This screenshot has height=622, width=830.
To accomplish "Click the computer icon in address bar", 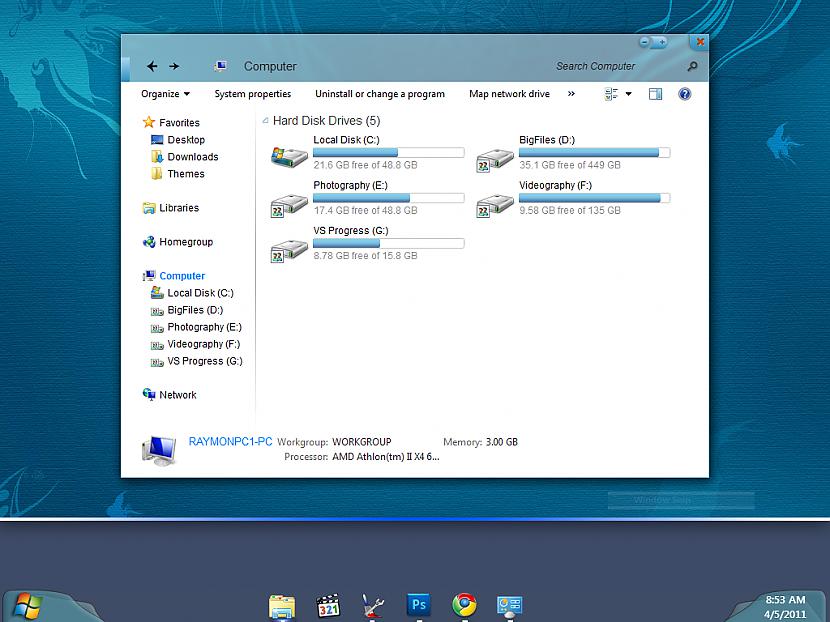I will coord(221,66).
